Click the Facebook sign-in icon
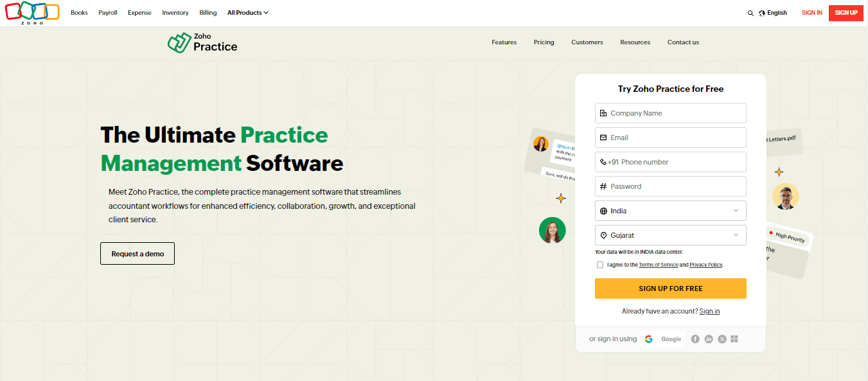 coord(695,339)
